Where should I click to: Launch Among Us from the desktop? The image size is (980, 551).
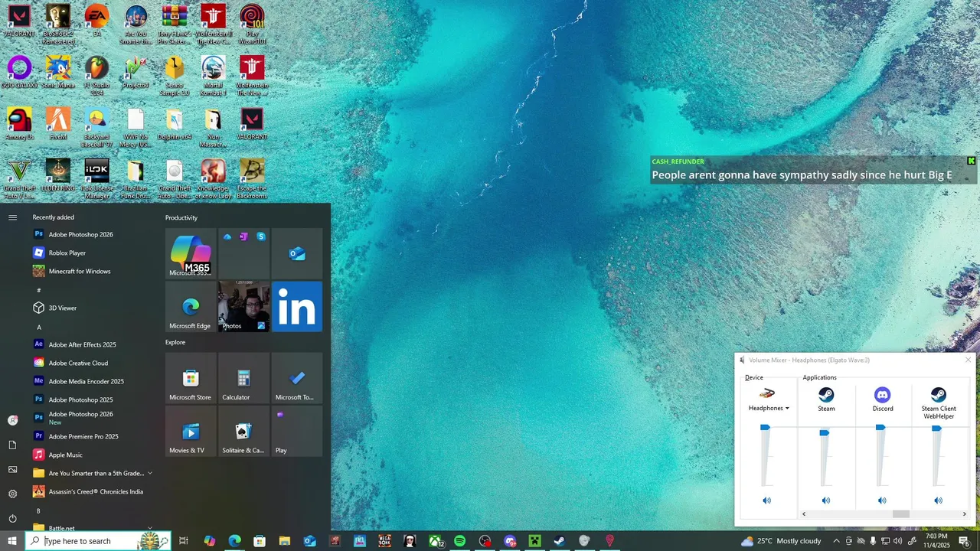tap(19, 124)
